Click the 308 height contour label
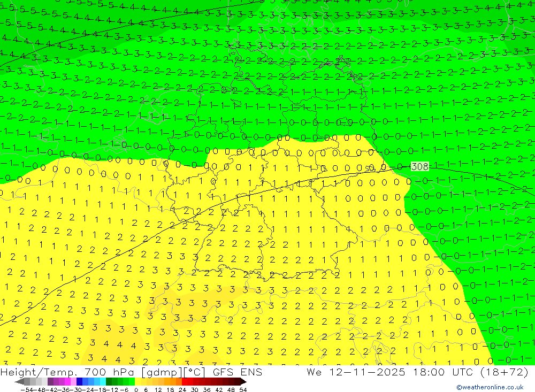 coord(419,166)
